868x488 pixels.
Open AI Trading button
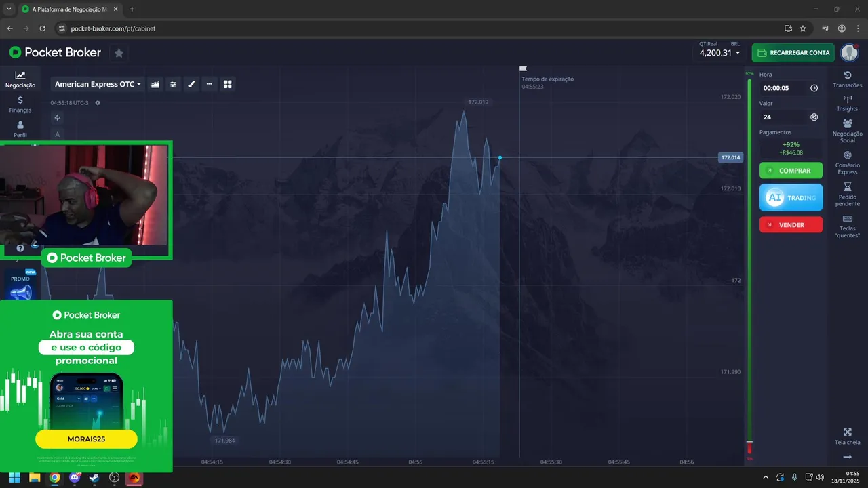coord(791,197)
